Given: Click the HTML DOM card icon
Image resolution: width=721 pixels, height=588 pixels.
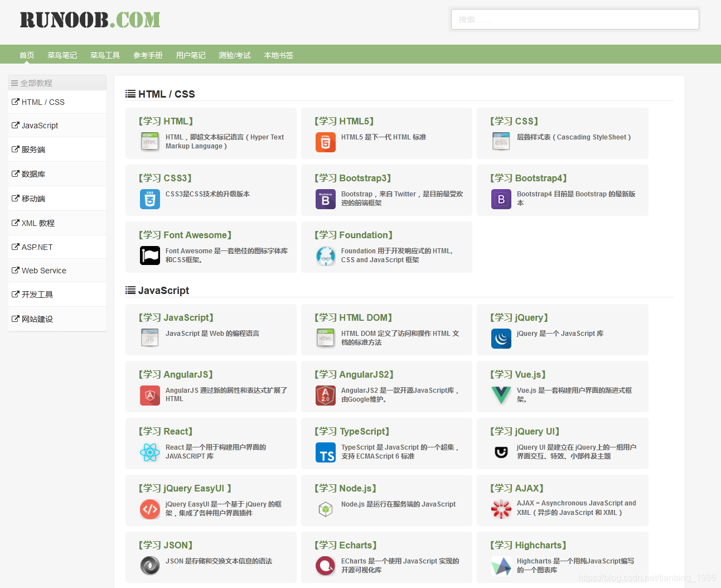Looking at the screenshot, I should (x=326, y=338).
